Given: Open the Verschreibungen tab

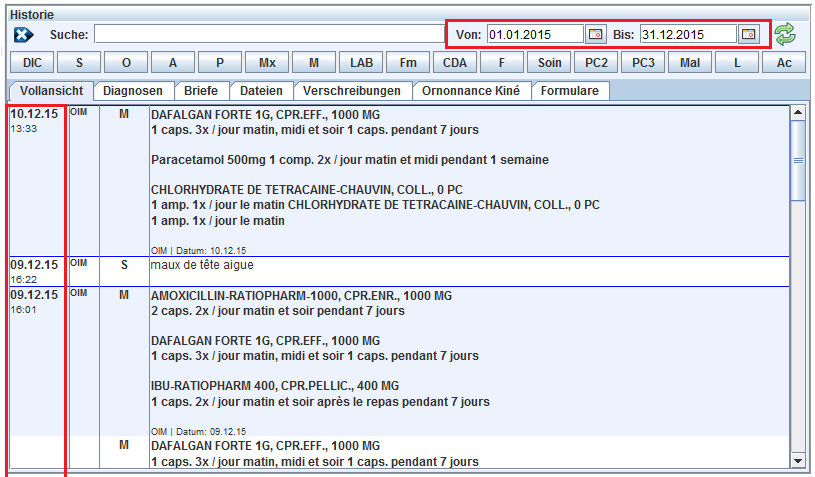Looking at the screenshot, I should pyautogui.click(x=354, y=91).
